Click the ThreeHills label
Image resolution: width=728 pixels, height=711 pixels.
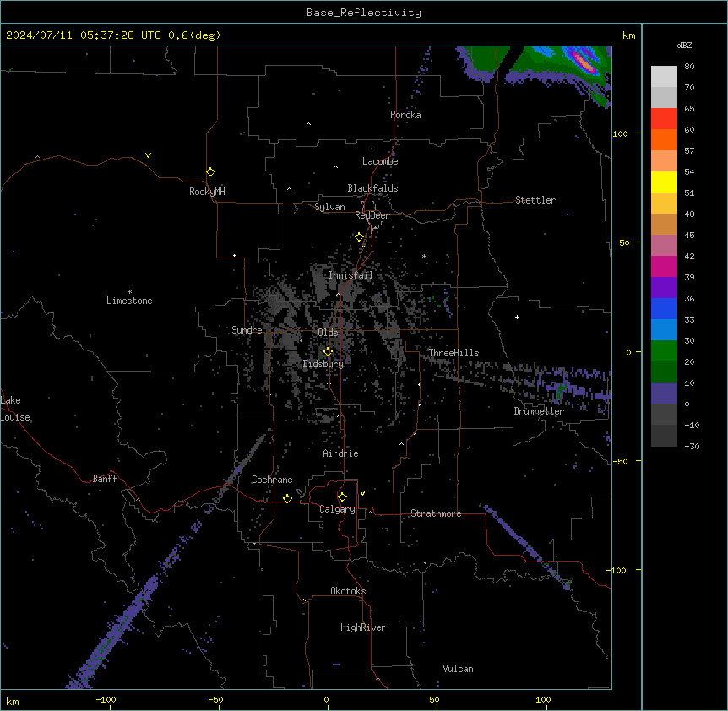pos(454,353)
